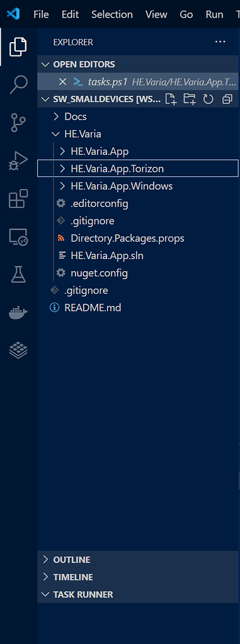Open the Testing flask view
Image resolution: width=240 pixels, height=644 pixels.
[18, 274]
